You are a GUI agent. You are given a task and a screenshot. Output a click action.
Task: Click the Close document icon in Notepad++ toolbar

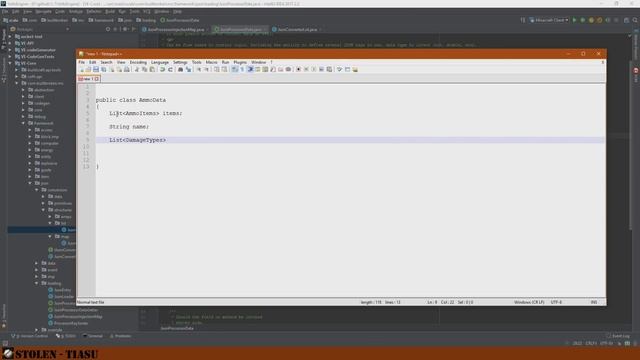click(x=111, y=69)
